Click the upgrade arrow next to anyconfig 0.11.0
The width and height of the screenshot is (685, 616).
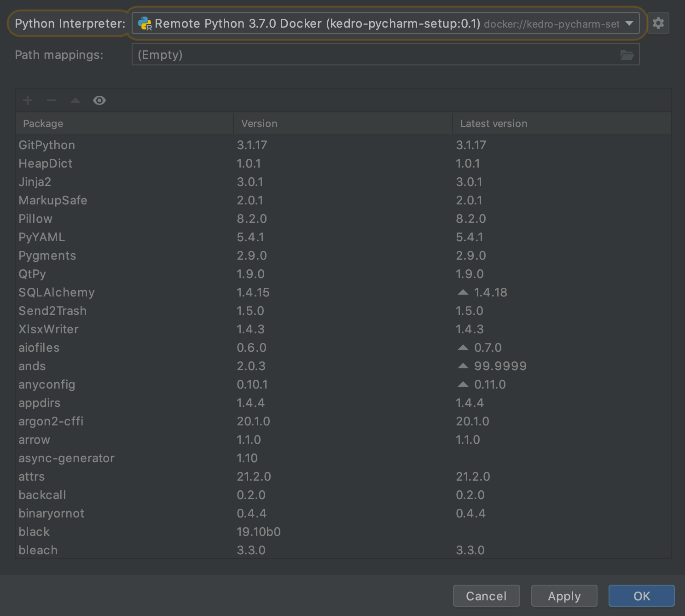click(463, 384)
